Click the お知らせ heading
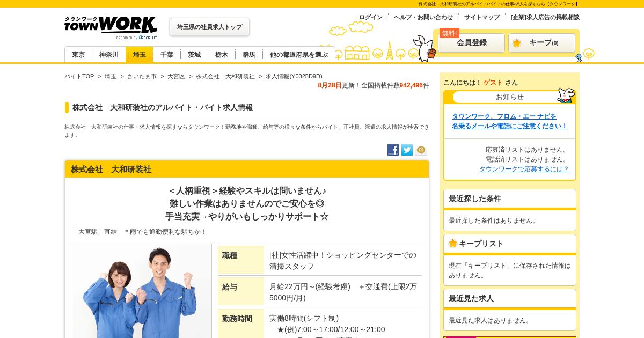This screenshot has width=644, height=338. [510, 97]
